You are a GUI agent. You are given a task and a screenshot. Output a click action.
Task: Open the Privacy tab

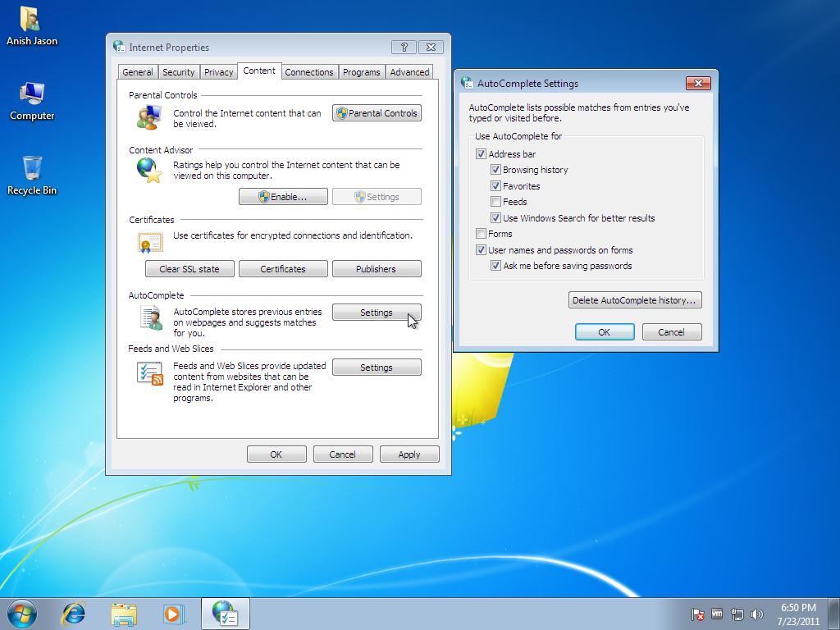(218, 72)
